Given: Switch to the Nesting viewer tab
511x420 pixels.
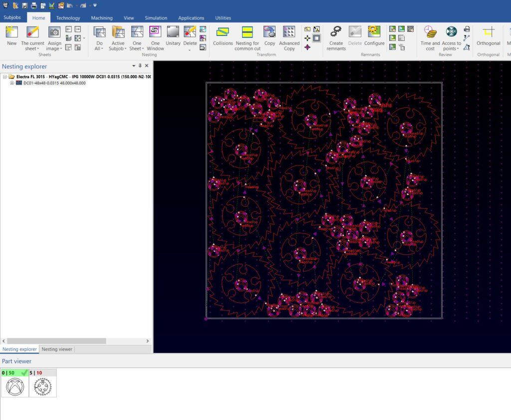Looking at the screenshot, I should 57,349.
